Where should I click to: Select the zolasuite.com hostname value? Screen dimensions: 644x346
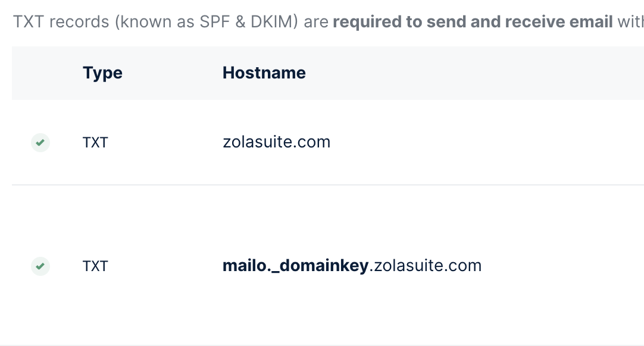(x=276, y=143)
